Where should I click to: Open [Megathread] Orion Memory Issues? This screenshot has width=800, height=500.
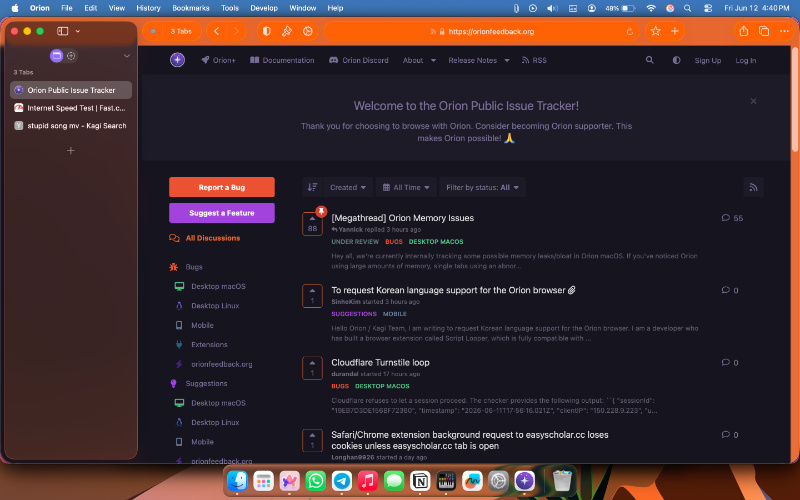tap(403, 218)
